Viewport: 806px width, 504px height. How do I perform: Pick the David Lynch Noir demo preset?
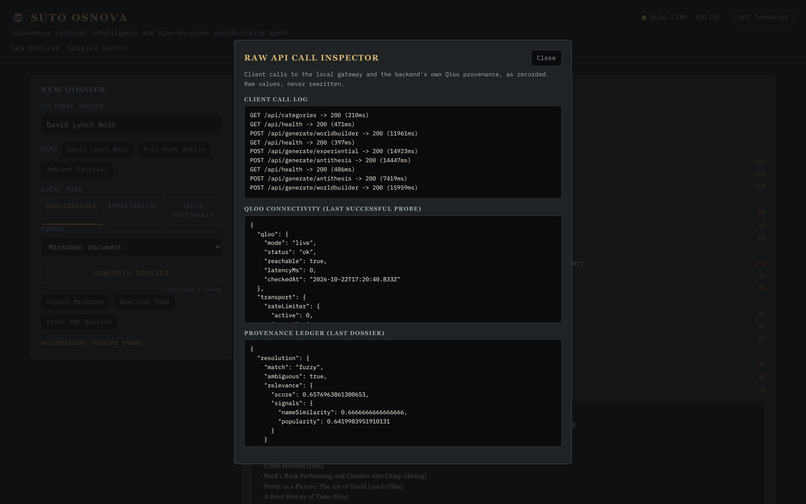(98, 150)
